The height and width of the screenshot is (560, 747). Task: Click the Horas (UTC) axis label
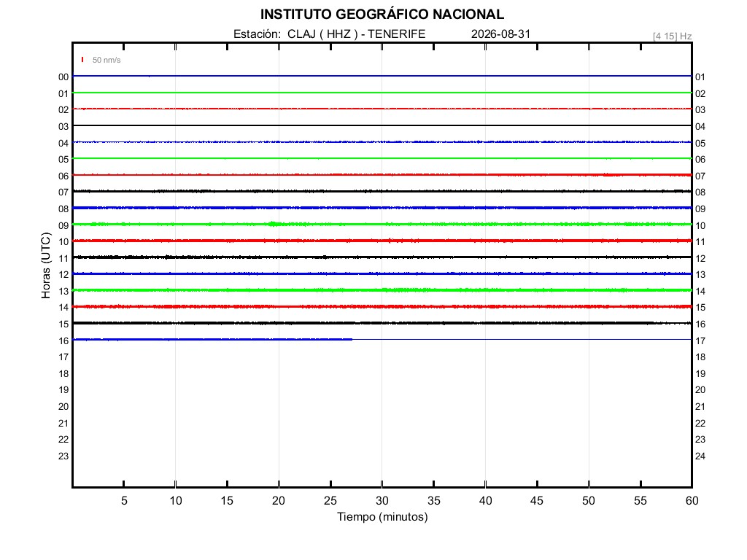point(46,265)
